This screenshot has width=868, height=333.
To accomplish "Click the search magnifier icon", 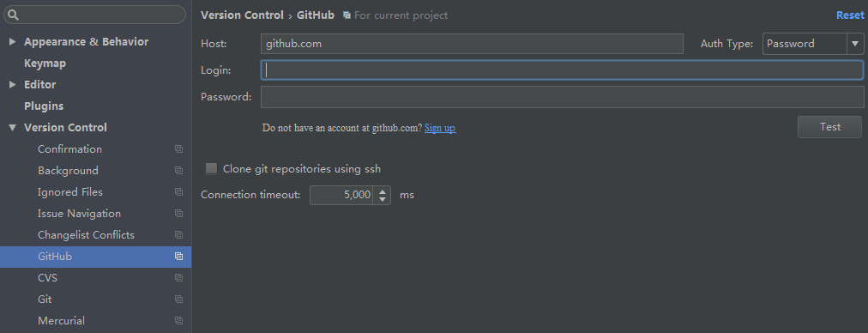I will click(x=13, y=15).
